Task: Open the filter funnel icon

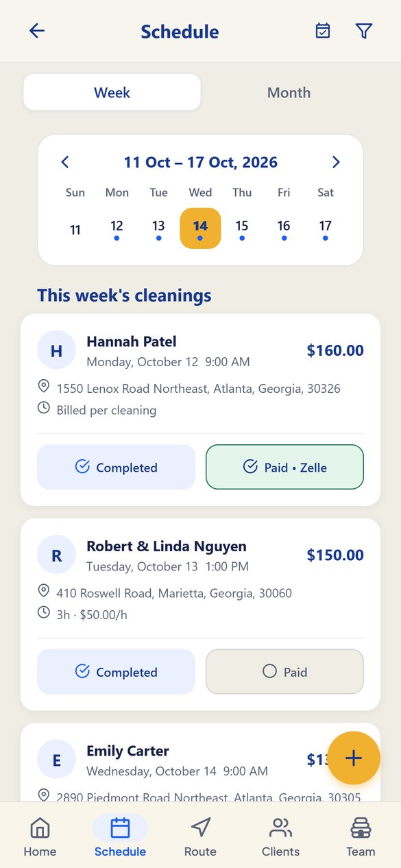Action: click(364, 31)
